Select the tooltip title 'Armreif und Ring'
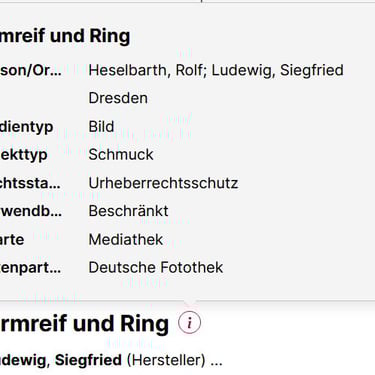Viewport: 375px width, 375px height. (65, 36)
